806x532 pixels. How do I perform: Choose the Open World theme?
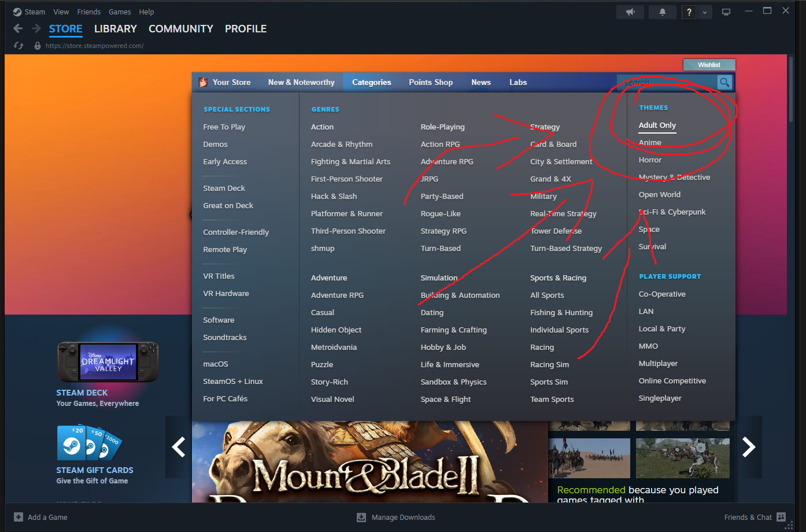click(660, 194)
